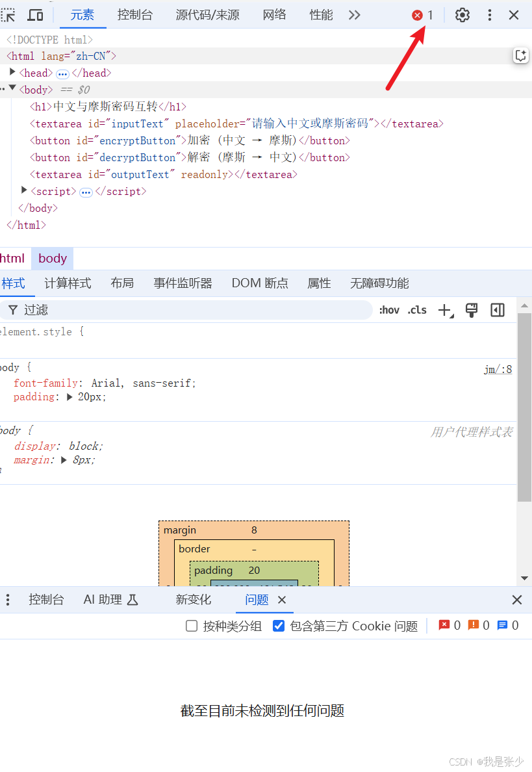Open the DOM 断点 pane tab
This screenshot has height=772, width=532.
pyautogui.click(x=260, y=283)
